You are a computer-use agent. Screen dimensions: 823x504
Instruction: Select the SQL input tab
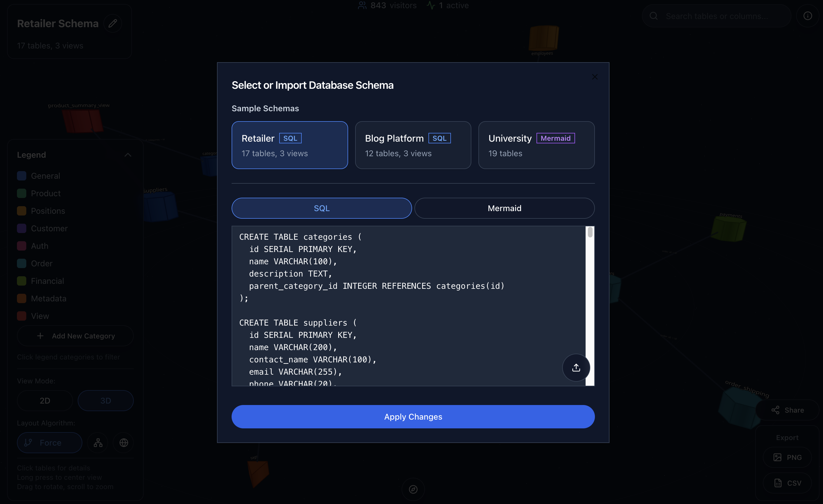click(321, 208)
